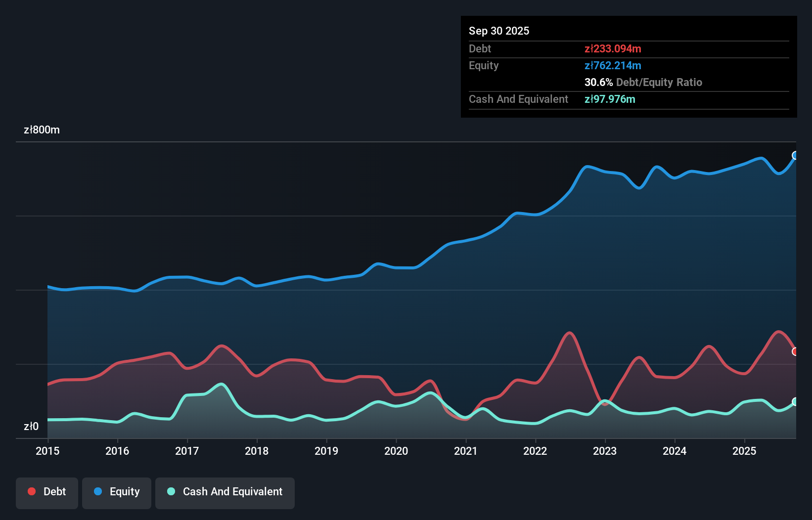The image size is (812, 520).
Task: Click the red Debt legend dot
Action: (x=31, y=491)
